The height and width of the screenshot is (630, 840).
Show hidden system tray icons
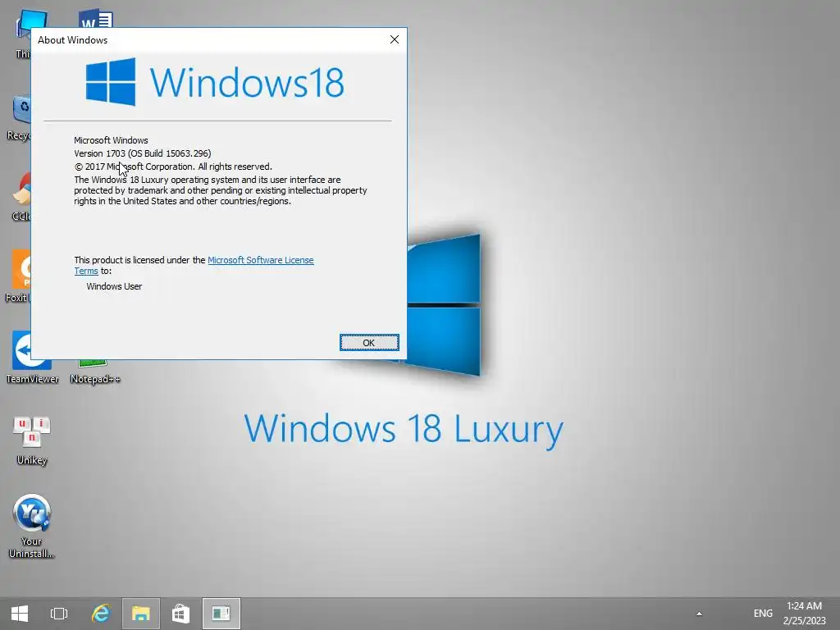(699, 614)
